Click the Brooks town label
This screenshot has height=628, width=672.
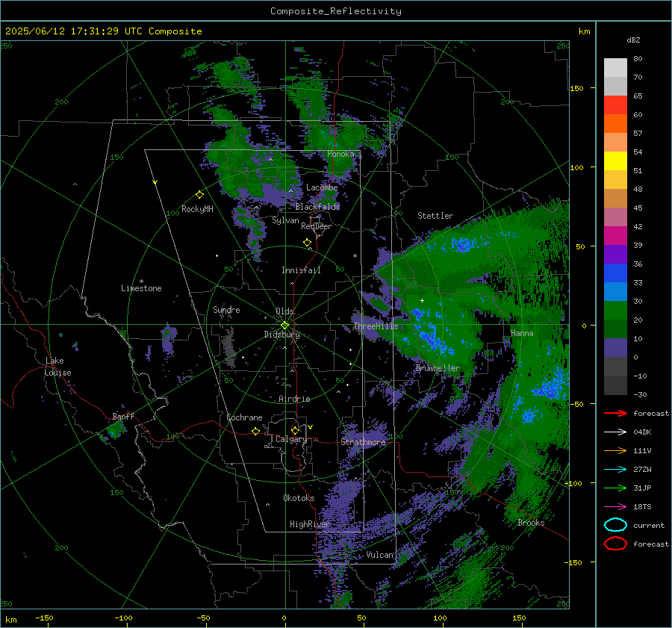pyautogui.click(x=531, y=523)
